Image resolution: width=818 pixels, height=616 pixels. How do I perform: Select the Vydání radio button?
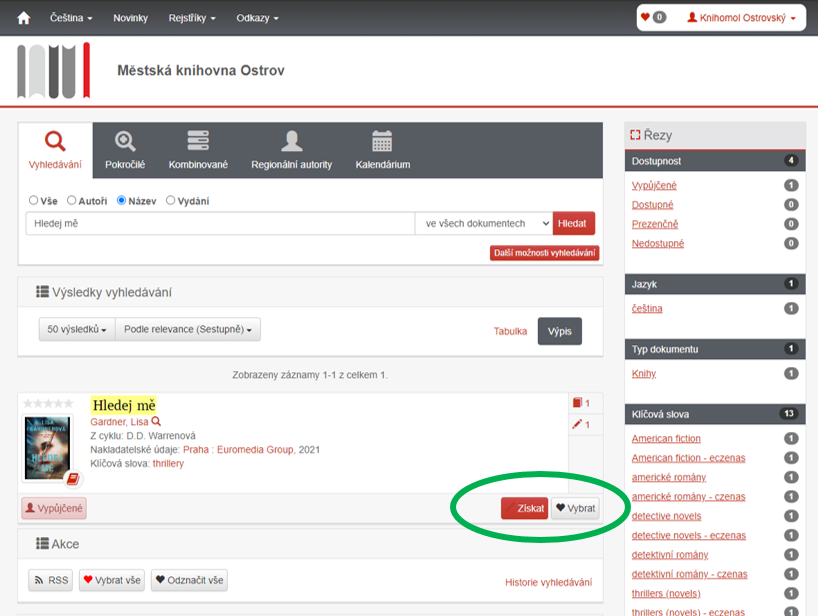tap(171, 200)
